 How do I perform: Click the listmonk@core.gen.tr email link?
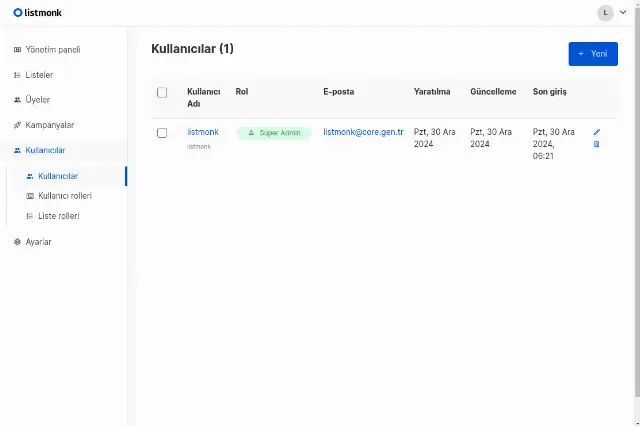(363, 132)
